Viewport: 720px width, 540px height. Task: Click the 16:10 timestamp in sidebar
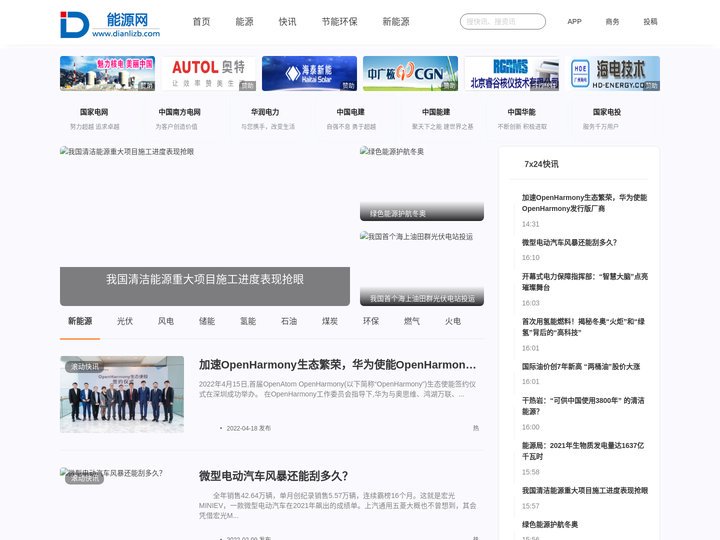tap(530, 258)
